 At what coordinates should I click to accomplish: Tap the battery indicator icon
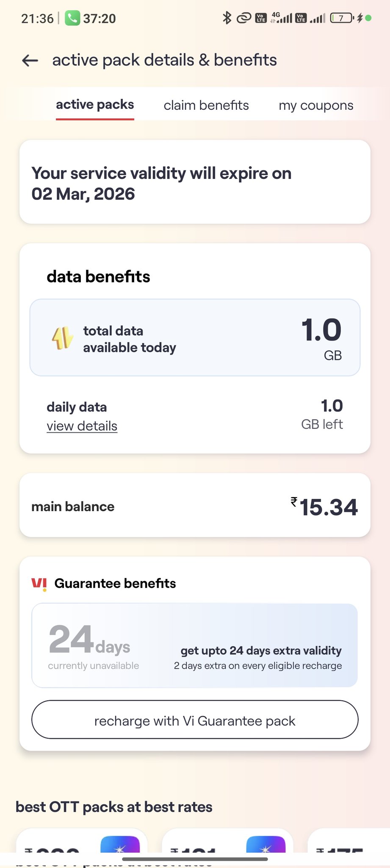[342, 18]
